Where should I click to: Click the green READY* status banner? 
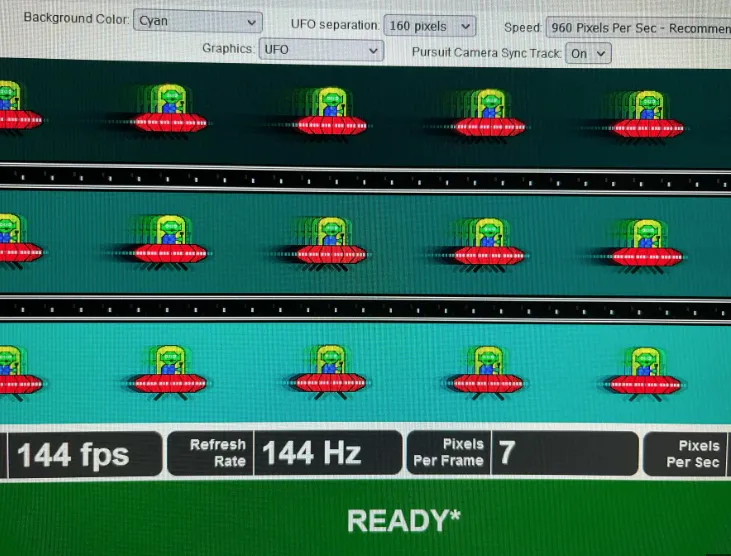coord(396,520)
